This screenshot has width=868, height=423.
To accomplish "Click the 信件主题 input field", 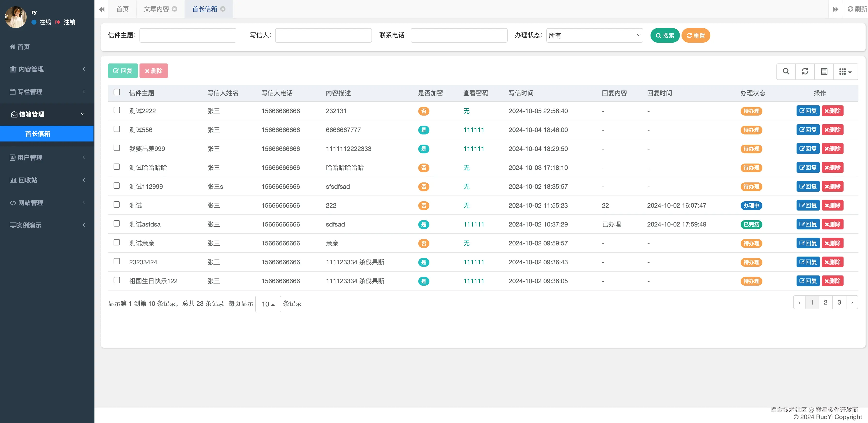I will click(x=188, y=35).
